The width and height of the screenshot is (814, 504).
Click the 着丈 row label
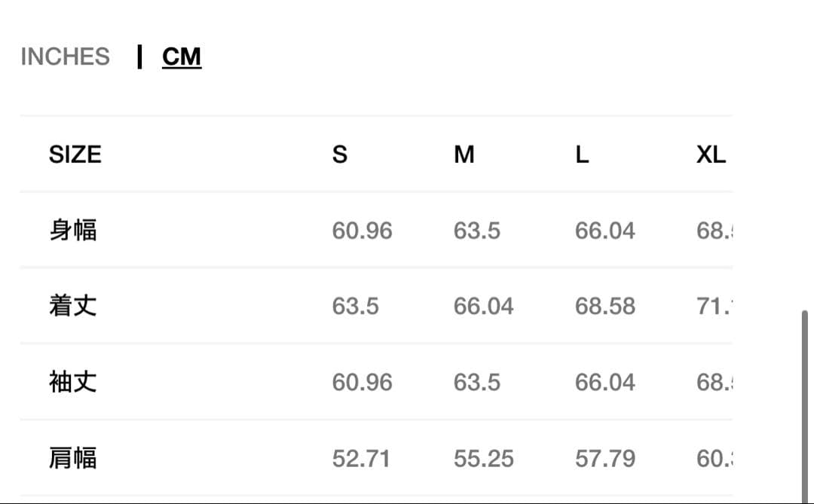pyautogui.click(x=73, y=306)
